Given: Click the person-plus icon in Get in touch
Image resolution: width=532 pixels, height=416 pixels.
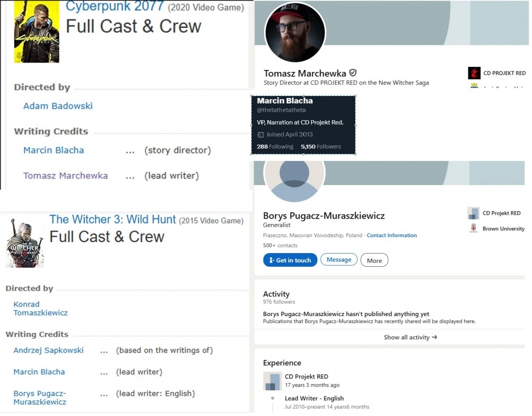Looking at the screenshot, I should click(272, 260).
